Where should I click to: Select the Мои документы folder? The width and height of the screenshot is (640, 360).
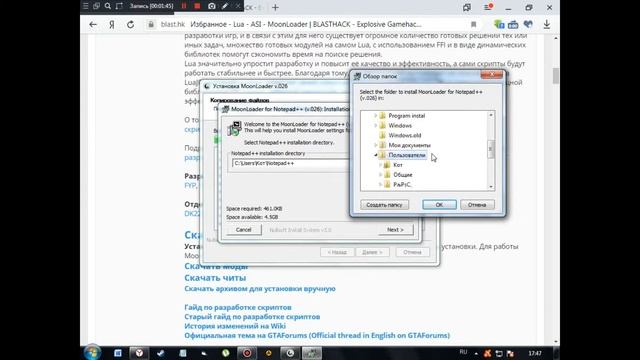coord(409,145)
